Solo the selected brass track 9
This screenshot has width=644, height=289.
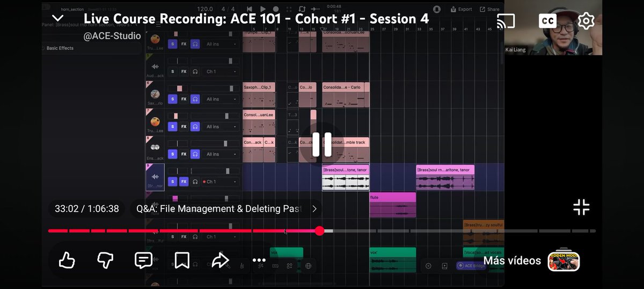[172, 182]
